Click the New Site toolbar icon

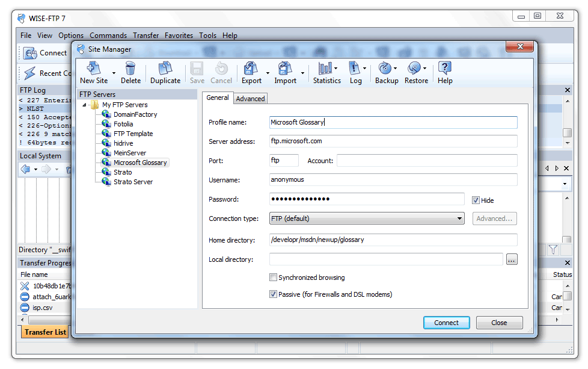(x=93, y=68)
